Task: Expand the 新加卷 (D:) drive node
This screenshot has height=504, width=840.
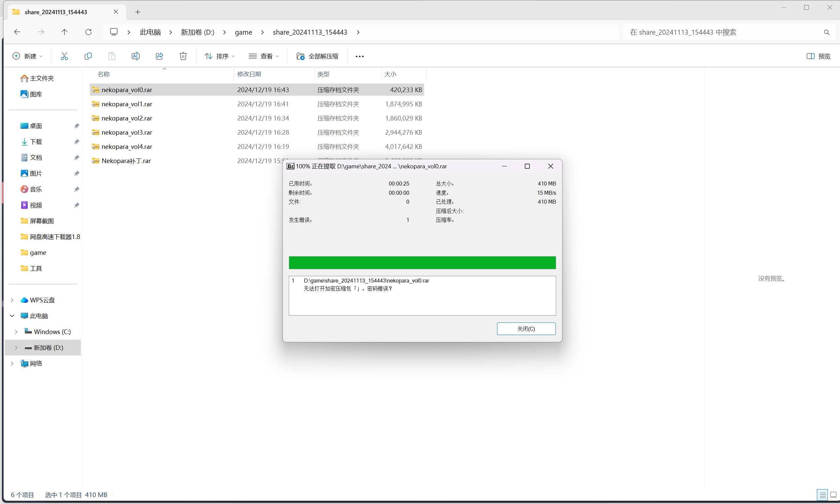Action: click(16, 348)
